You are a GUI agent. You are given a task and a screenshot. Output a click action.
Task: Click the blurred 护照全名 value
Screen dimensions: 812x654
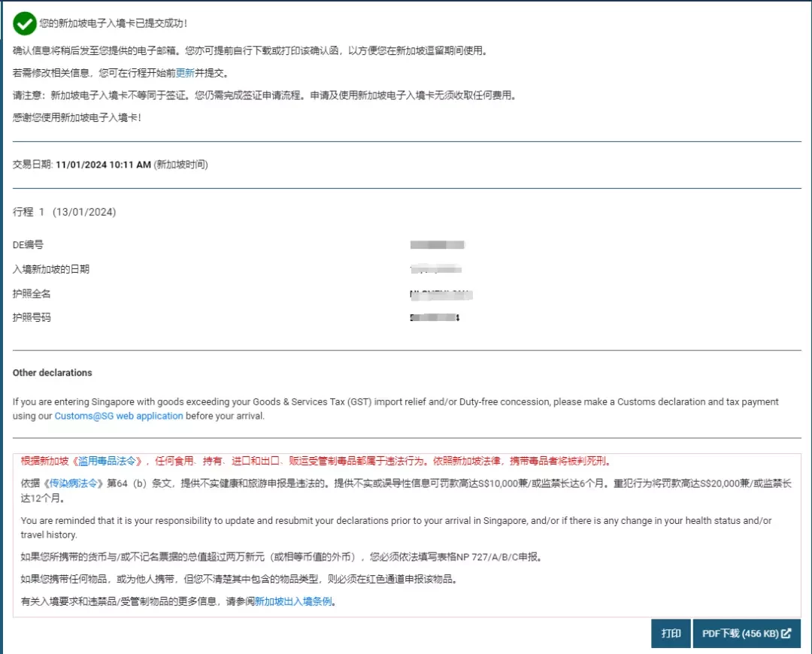coord(441,294)
